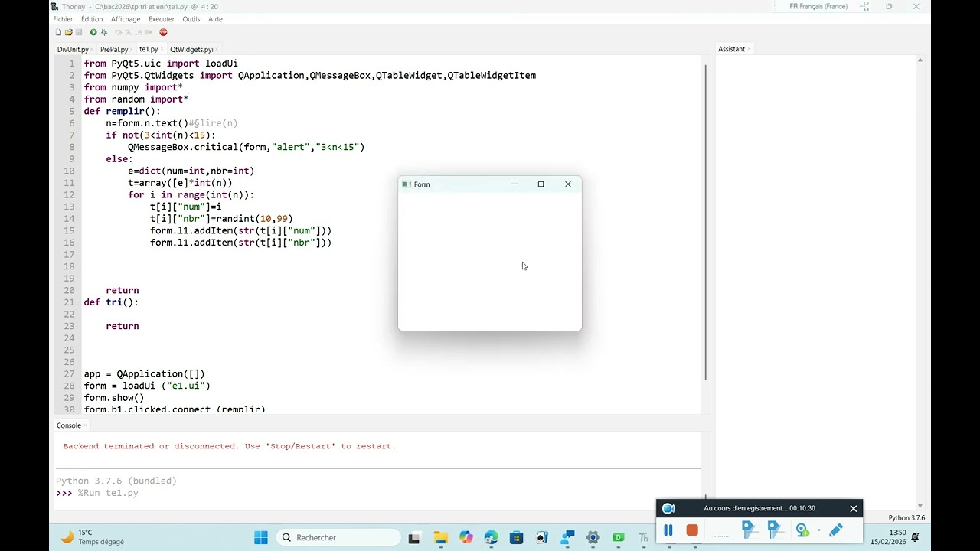The image size is (980, 551).
Task: Click the 'Backend terminated or disconnected' console message
Action: pyautogui.click(x=229, y=446)
